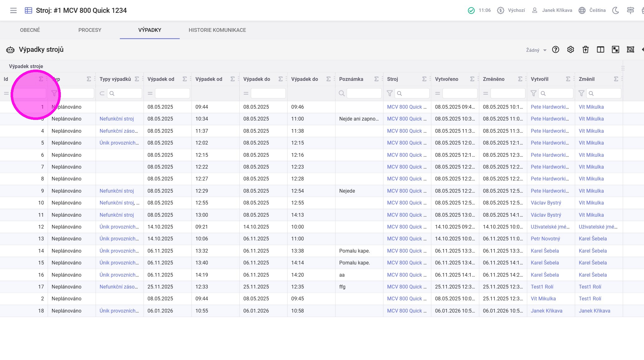
Task: Click filter funnel icon in Vytvořil column
Action: [533, 93]
